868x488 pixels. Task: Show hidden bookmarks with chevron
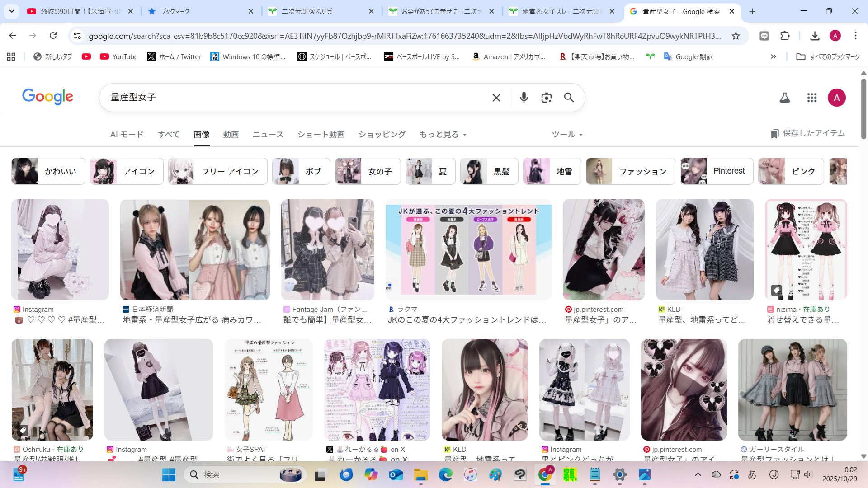(x=773, y=56)
